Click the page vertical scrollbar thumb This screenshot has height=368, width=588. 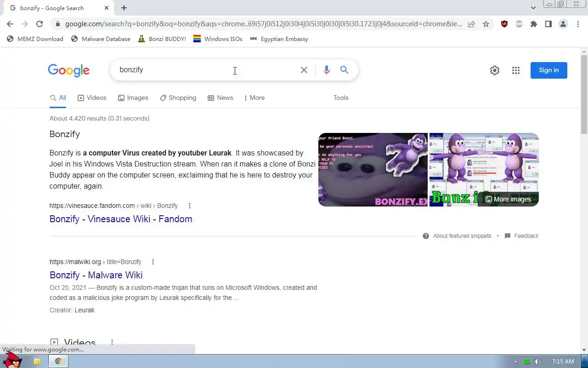click(x=584, y=94)
